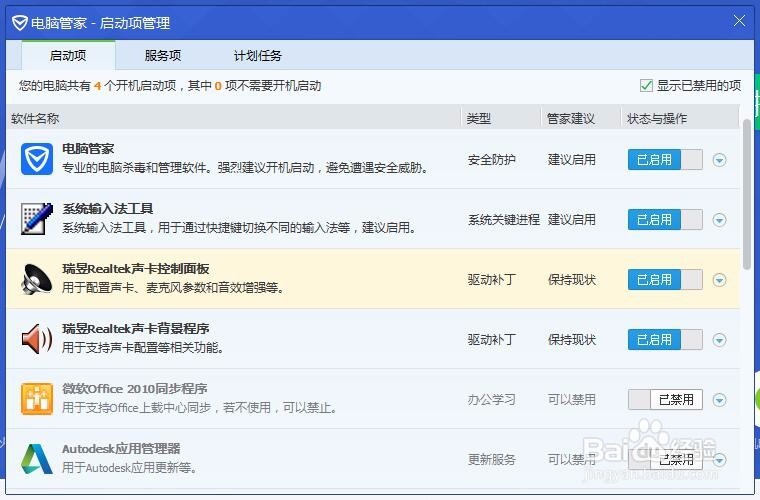The image size is (760, 500).
Task: Close the 启动项管理 window
Action: pos(739,21)
